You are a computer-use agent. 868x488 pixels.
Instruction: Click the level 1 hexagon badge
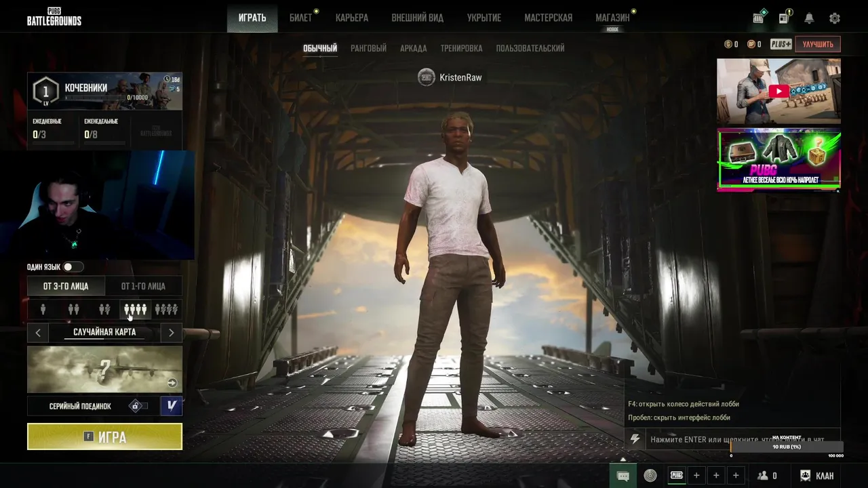45,91
